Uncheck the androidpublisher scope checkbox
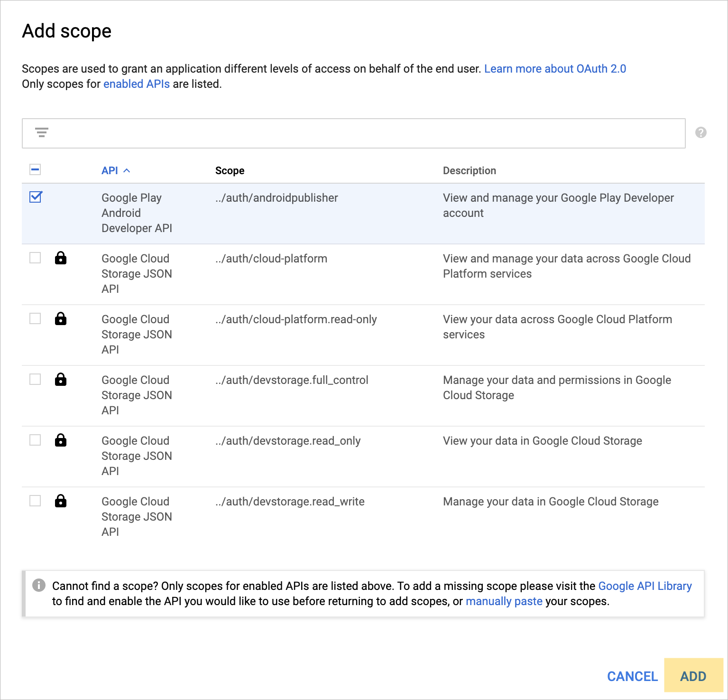 point(36,197)
